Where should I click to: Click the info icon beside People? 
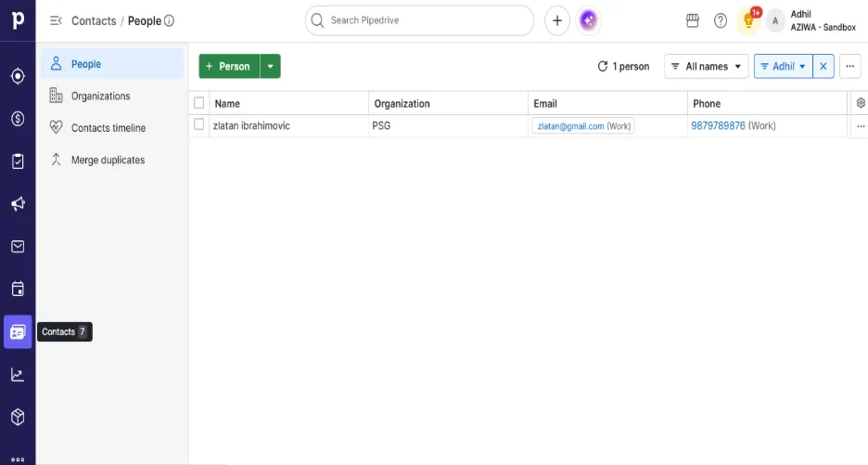(x=170, y=20)
